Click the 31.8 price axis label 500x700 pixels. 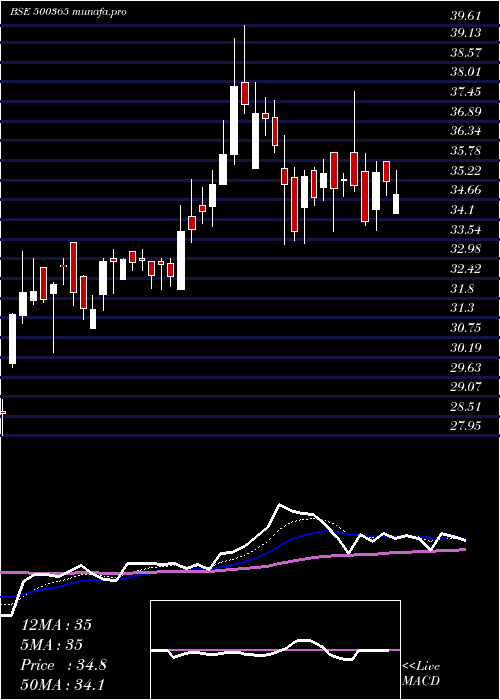[x=462, y=288]
